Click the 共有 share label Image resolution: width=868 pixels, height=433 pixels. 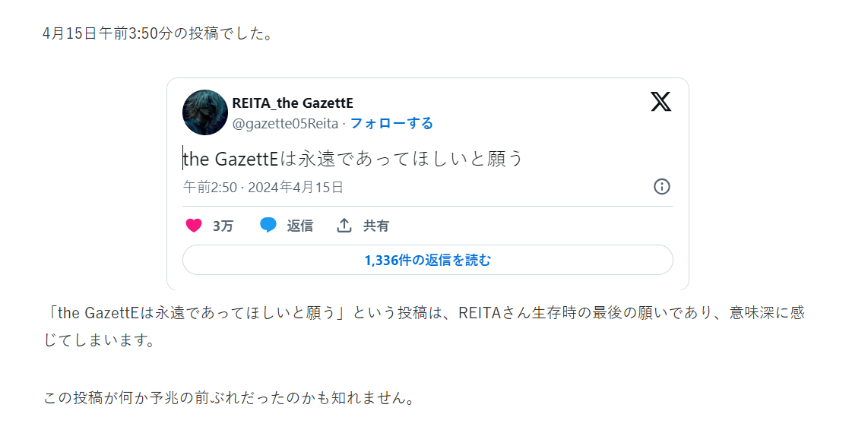tap(376, 226)
